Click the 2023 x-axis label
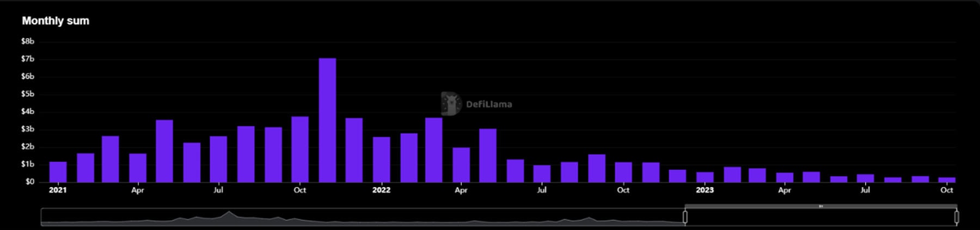This screenshot has height=230, width=980. 705,190
